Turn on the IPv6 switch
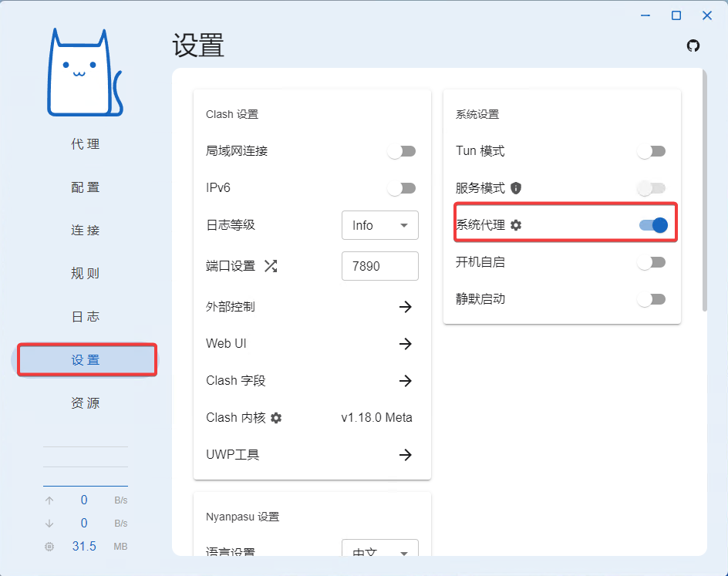This screenshot has height=576, width=728. click(x=402, y=188)
